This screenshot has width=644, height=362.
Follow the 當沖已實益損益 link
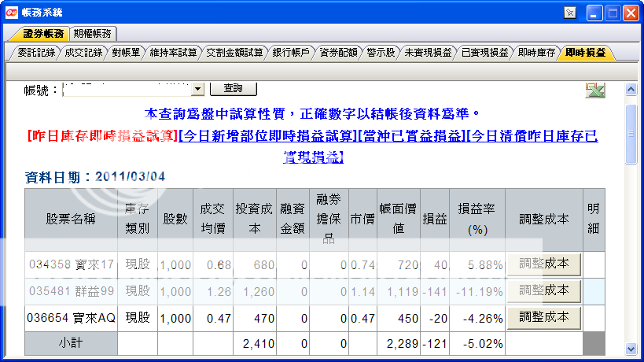click(411, 136)
